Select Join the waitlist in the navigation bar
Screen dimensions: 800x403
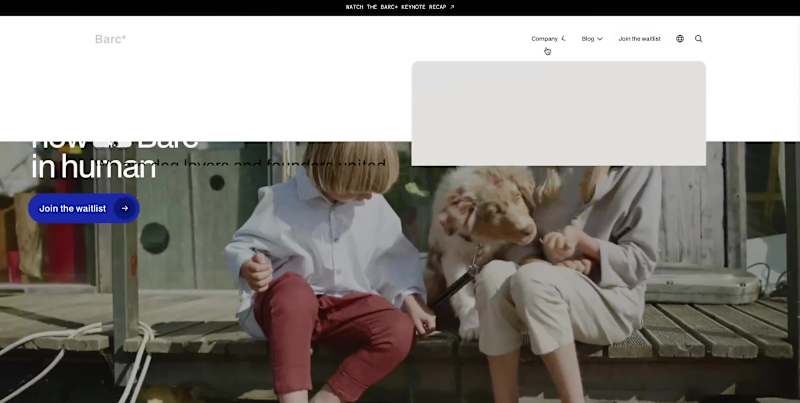(639, 39)
